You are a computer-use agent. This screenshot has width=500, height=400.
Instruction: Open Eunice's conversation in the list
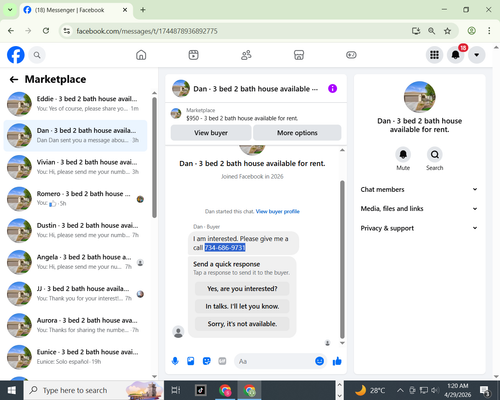point(75,357)
